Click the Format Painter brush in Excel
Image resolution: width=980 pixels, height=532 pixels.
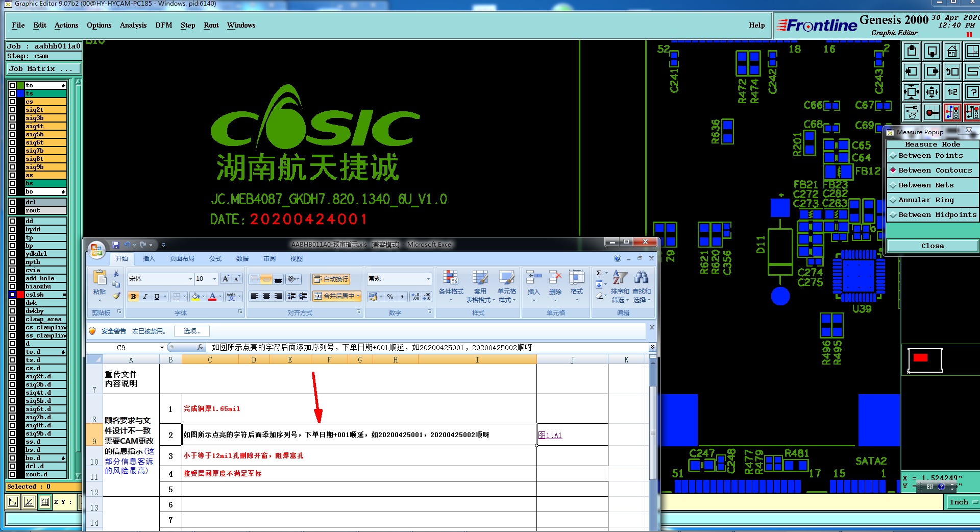[116, 296]
